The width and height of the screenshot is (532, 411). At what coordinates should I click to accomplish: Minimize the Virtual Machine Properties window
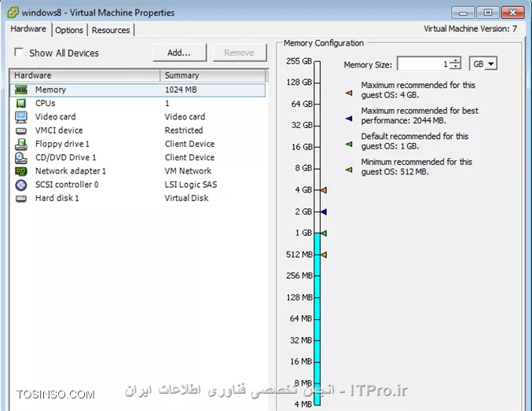tap(463, 13)
